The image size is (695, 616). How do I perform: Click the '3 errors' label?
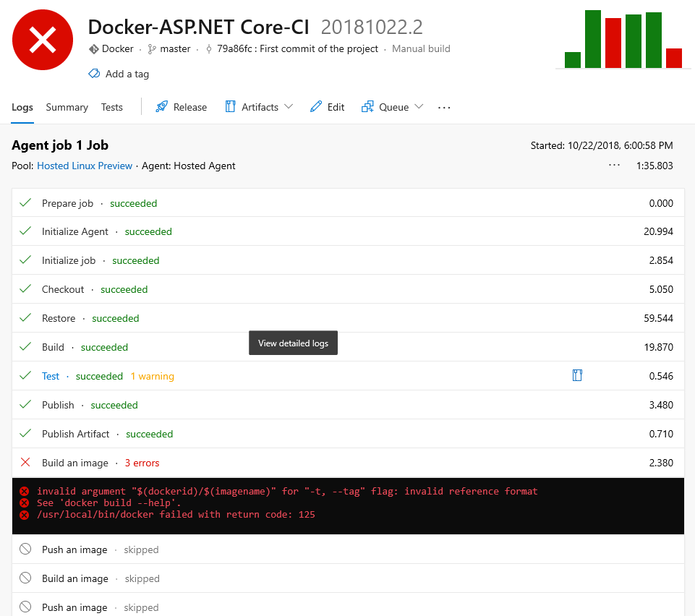coord(142,463)
